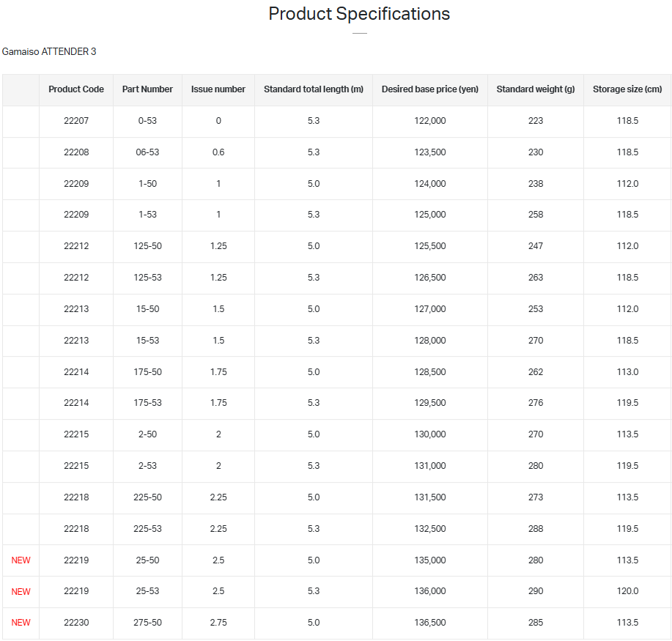Select part number 125-50 cell
The width and height of the screenshot is (672, 641).
(x=147, y=246)
